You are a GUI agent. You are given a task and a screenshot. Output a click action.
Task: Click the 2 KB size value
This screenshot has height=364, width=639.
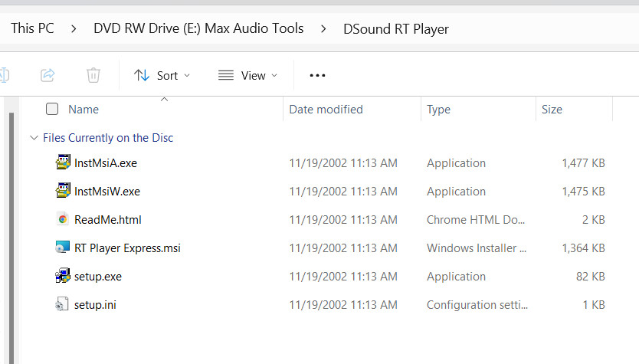point(593,220)
